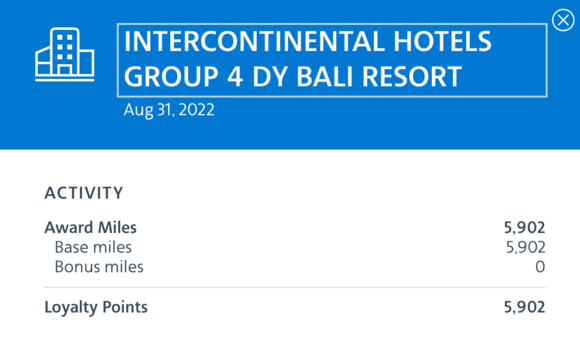Click the word BALI in the title

324,77
